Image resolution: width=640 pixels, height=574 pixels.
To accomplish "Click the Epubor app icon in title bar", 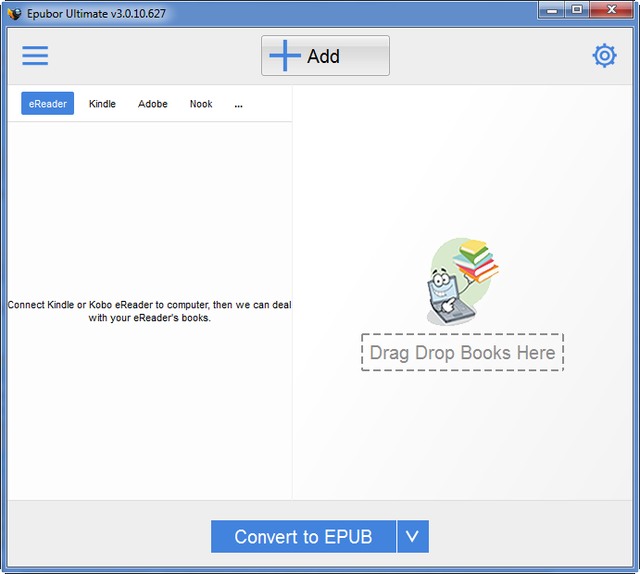I will point(14,13).
